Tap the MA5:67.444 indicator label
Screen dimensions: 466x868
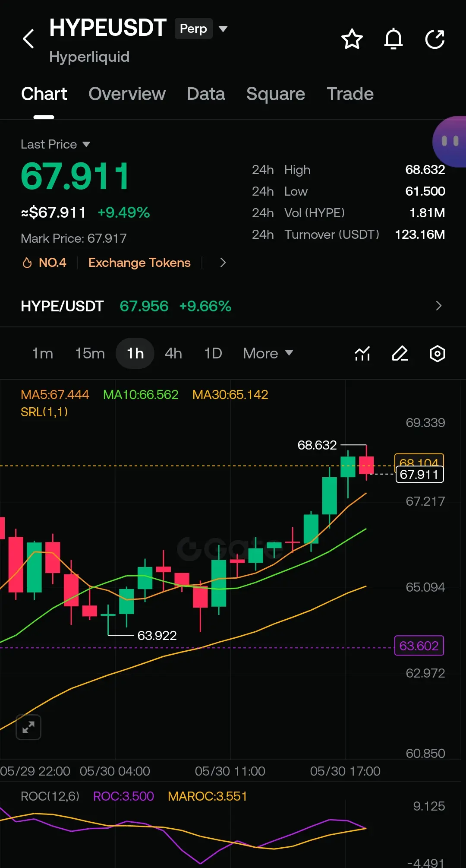point(55,394)
